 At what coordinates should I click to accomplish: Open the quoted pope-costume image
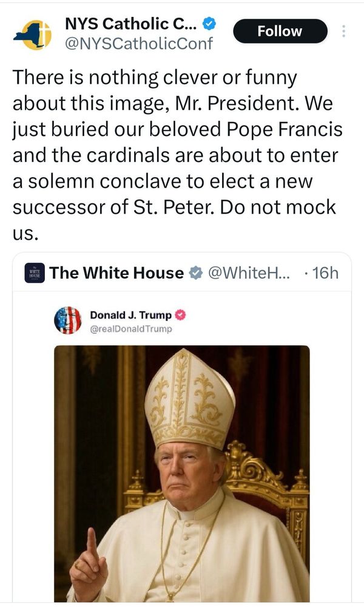point(182,473)
